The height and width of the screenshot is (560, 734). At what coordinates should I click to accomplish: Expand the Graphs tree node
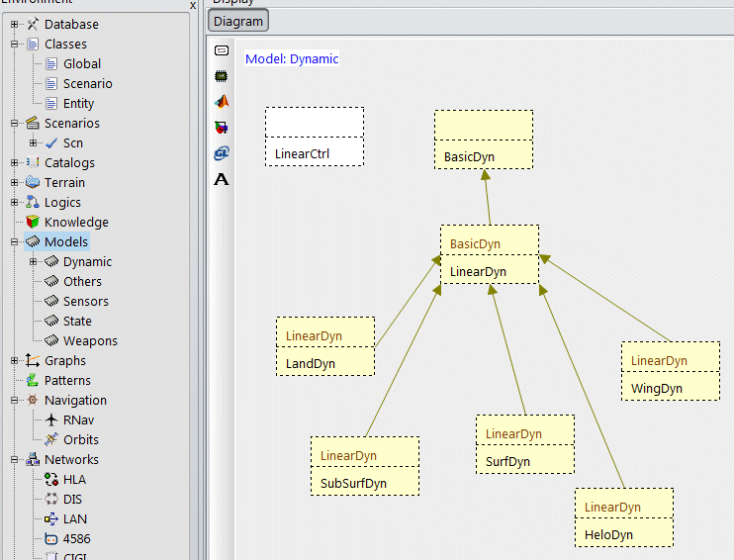[15, 361]
